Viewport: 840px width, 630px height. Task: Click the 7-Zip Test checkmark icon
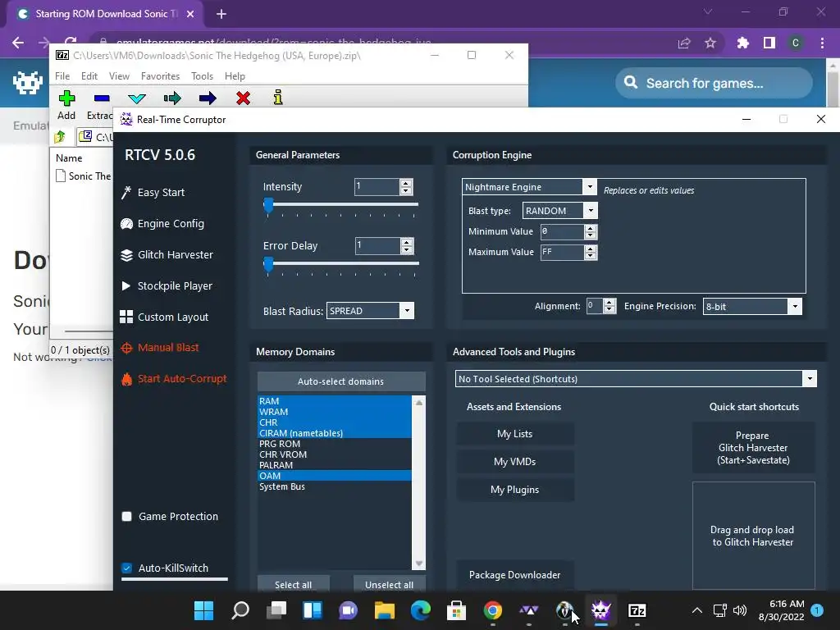coord(137,98)
